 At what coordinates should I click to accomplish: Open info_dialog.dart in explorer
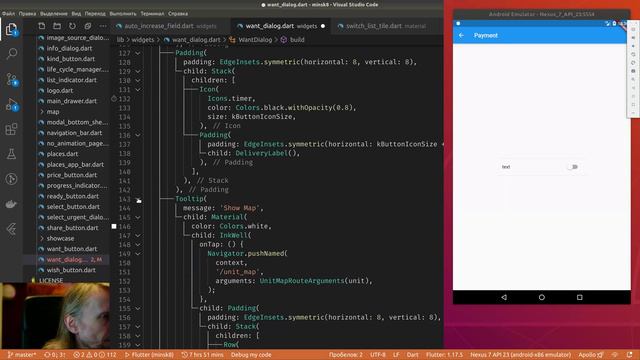[x=69, y=48]
